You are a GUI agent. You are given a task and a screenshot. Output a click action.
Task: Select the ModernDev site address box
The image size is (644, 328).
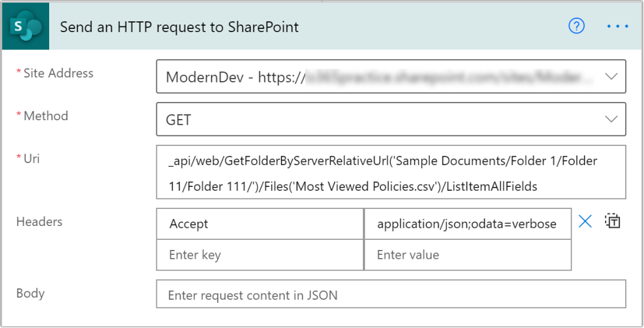coord(378,77)
